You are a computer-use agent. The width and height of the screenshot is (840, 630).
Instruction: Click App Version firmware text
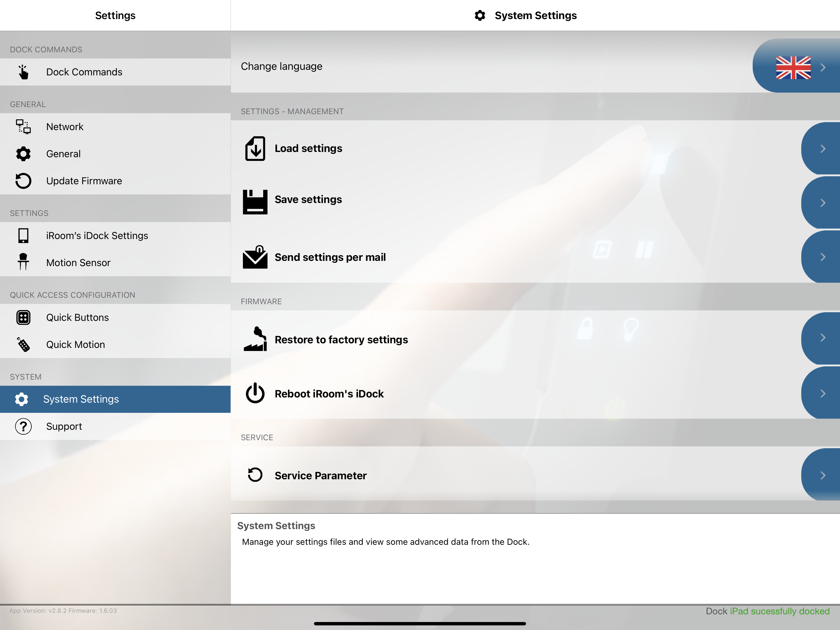[63, 611]
